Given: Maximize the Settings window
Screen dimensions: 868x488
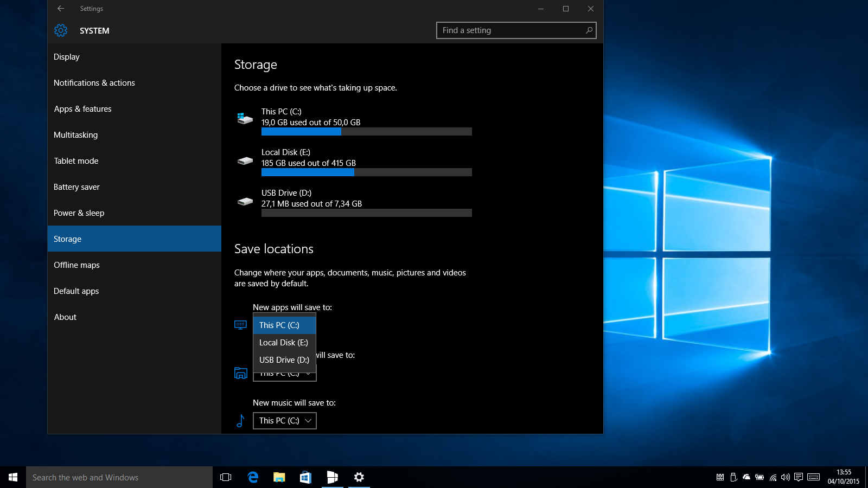Looking at the screenshot, I should (x=566, y=9).
